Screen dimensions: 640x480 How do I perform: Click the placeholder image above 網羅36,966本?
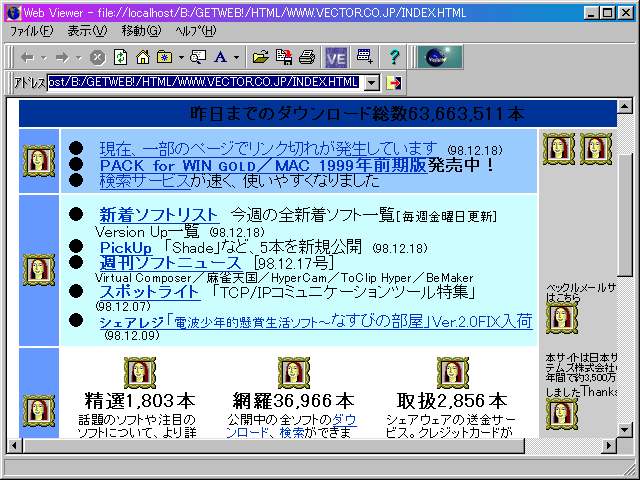[x=293, y=373]
